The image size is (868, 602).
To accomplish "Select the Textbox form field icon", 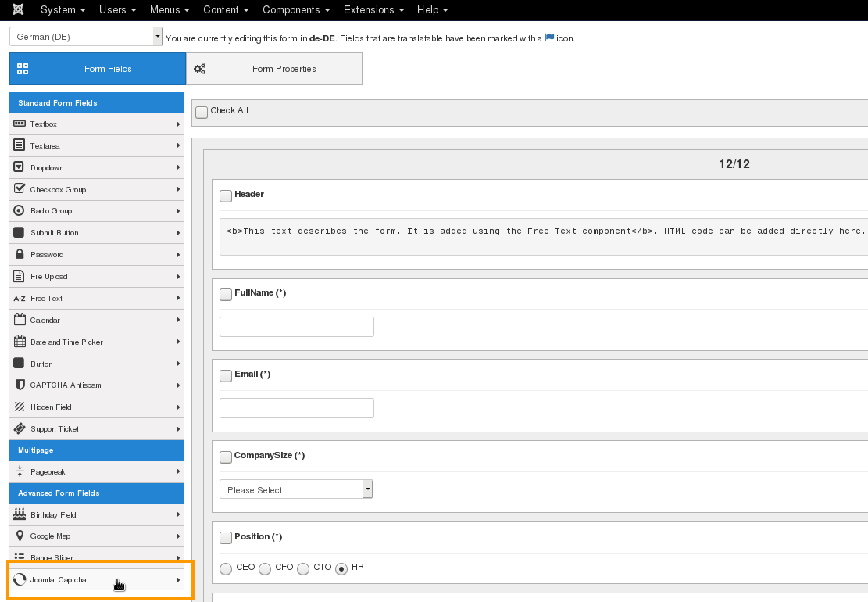I will (18, 124).
